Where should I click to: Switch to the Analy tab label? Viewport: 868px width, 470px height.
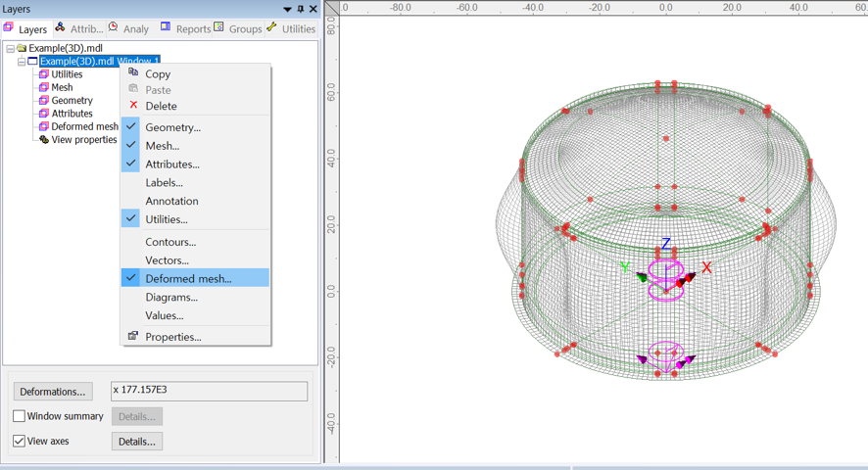click(x=136, y=28)
